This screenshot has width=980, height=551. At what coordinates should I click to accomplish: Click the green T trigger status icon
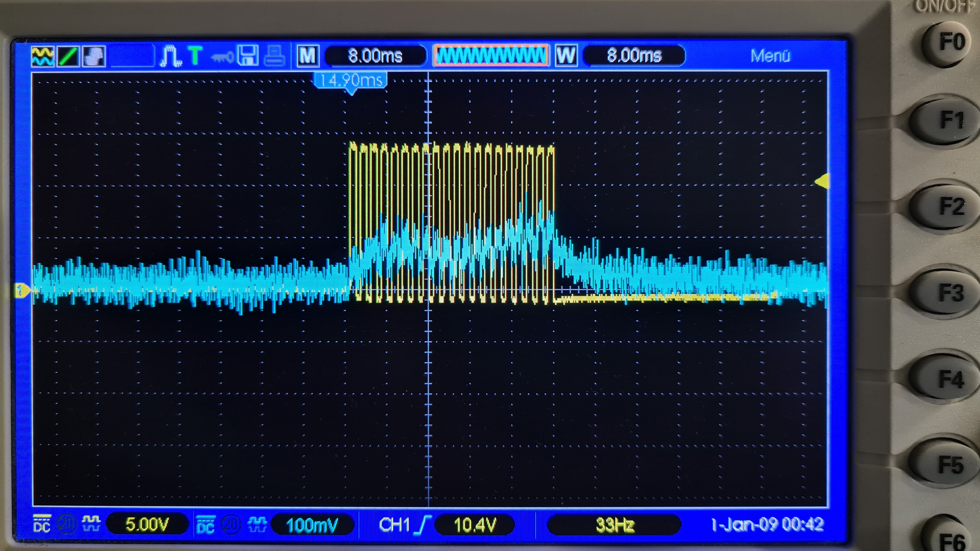195,56
